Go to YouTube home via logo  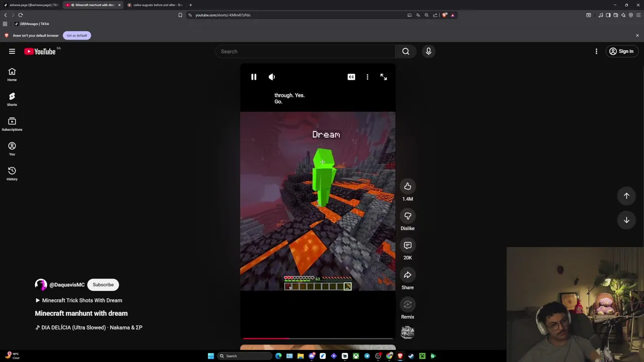40,51
